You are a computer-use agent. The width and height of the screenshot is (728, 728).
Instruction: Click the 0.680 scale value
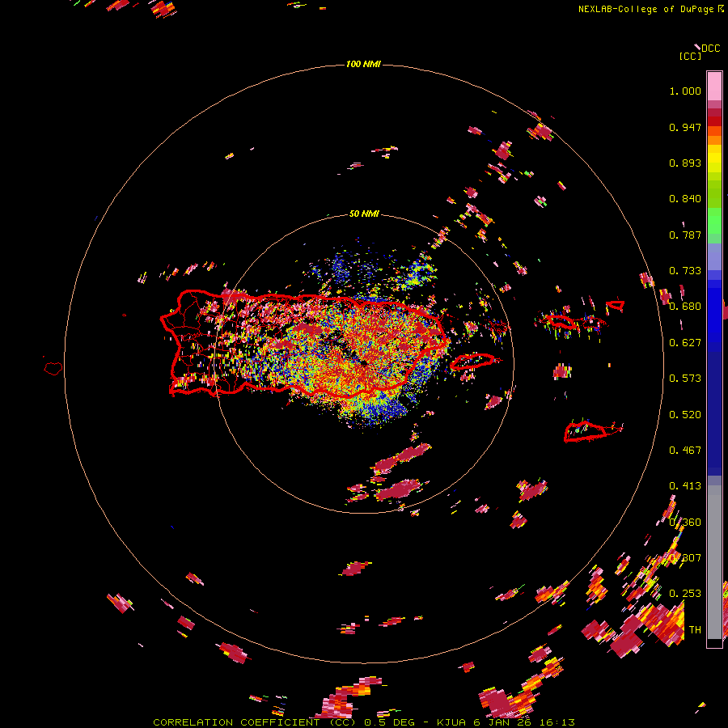pos(685,307)
